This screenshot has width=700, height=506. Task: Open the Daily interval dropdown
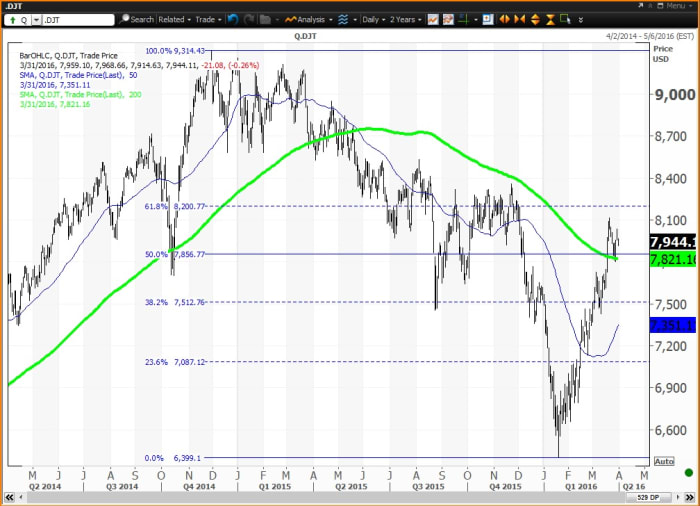374,20
